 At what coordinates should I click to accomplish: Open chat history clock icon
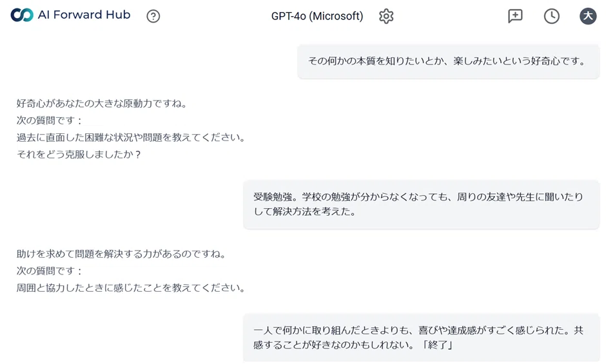pyautogui.click(x=551, y=16)
